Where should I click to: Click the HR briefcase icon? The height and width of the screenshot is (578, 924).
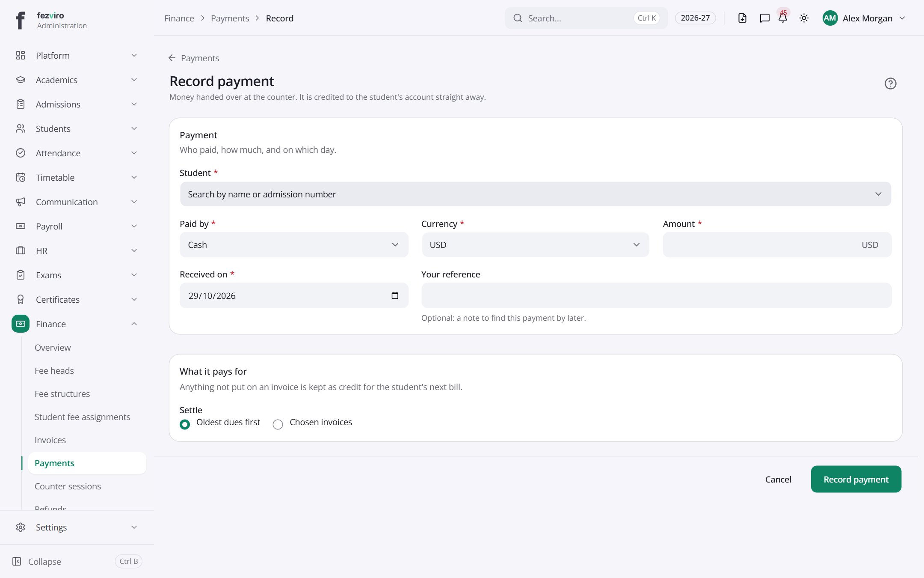(21, 250)
